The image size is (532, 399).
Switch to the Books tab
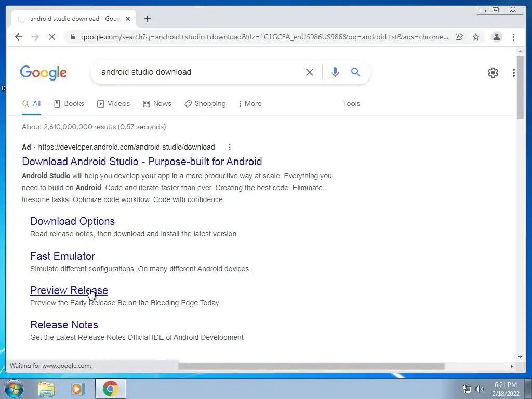[69, 104]
